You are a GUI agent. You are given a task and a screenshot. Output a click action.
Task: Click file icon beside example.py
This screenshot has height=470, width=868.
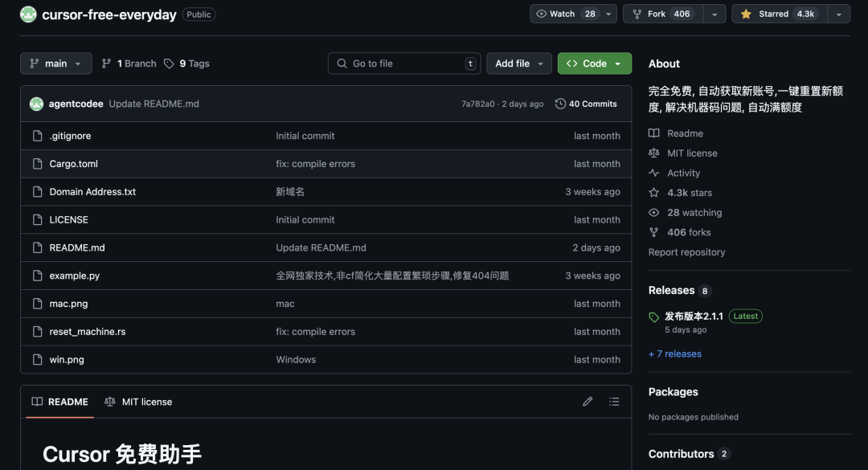tap(37, 276)
